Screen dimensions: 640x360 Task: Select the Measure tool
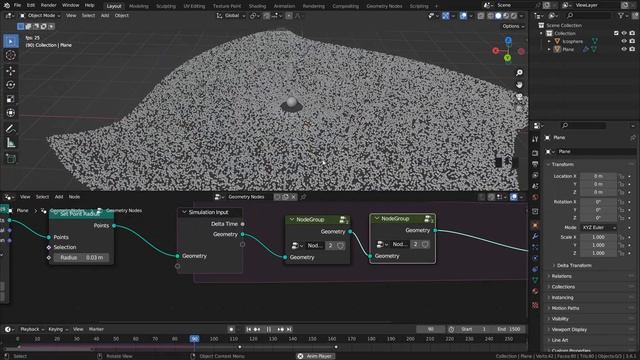coord(11,143)
